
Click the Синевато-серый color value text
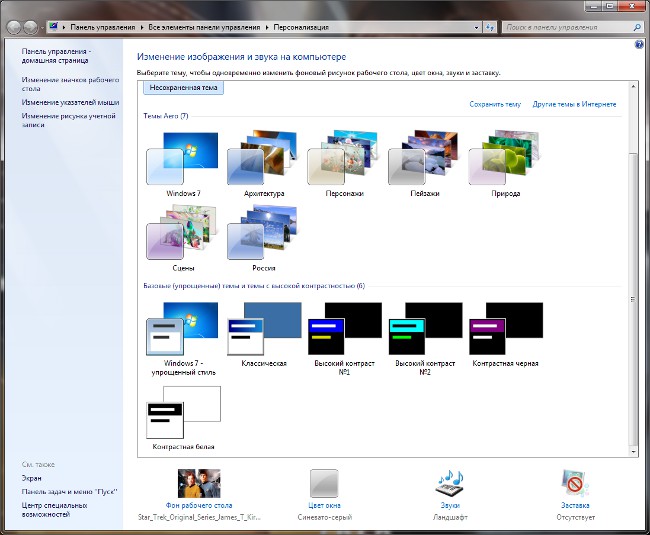tap(325, 518)
